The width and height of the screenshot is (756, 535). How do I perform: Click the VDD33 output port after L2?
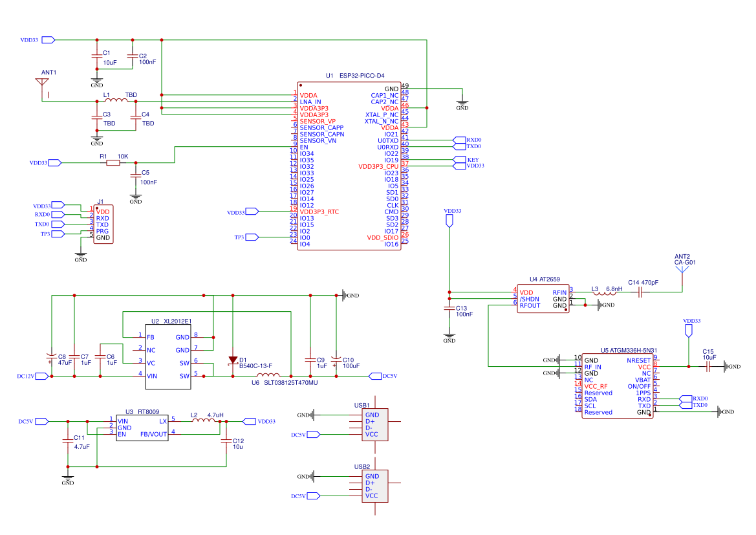[249, 422]
